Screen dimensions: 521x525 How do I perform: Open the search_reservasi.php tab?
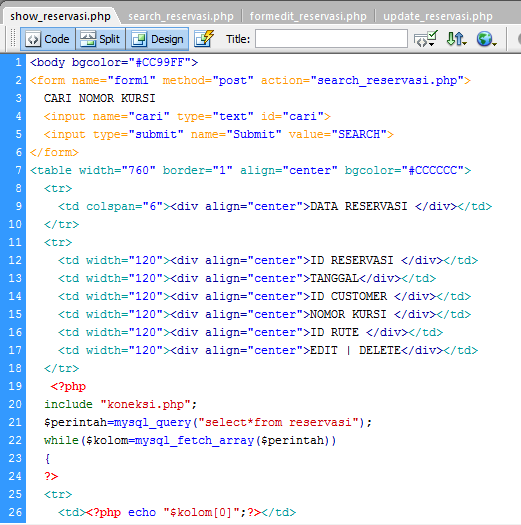tap(181, 16)
